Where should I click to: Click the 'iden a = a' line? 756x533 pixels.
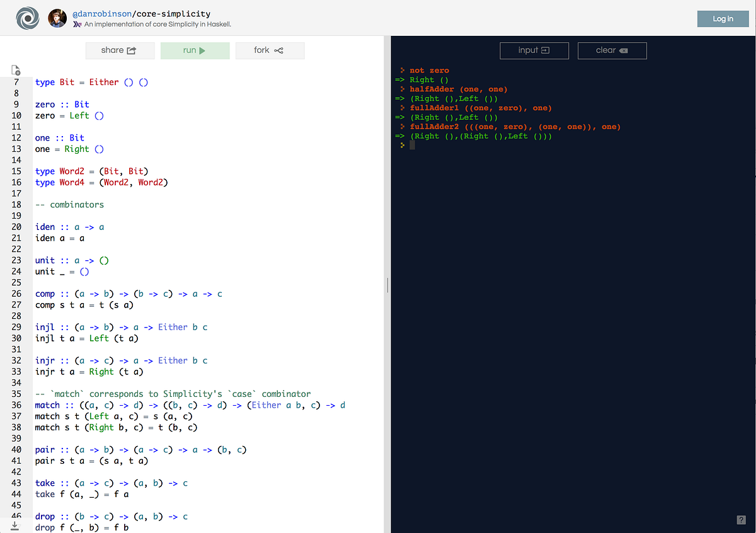click(60, 238)
